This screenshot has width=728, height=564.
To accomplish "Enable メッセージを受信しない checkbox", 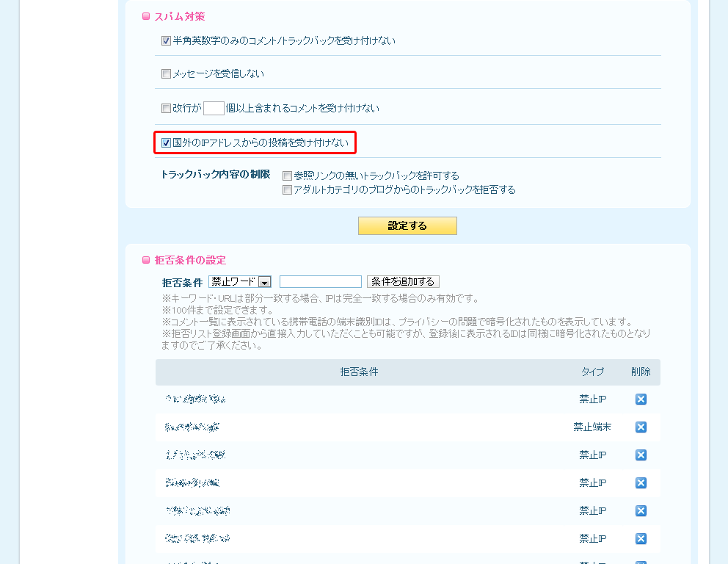I will coord(166,74).
